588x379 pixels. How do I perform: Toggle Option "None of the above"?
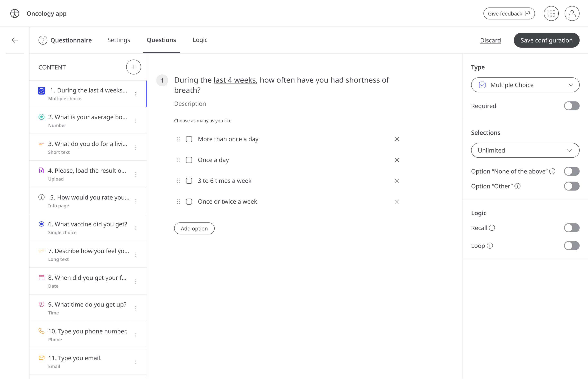571,171
